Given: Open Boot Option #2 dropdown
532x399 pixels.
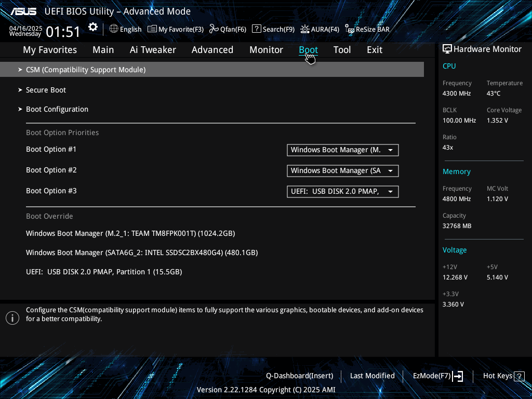Looking at the screenshot, I should [343, 170].
